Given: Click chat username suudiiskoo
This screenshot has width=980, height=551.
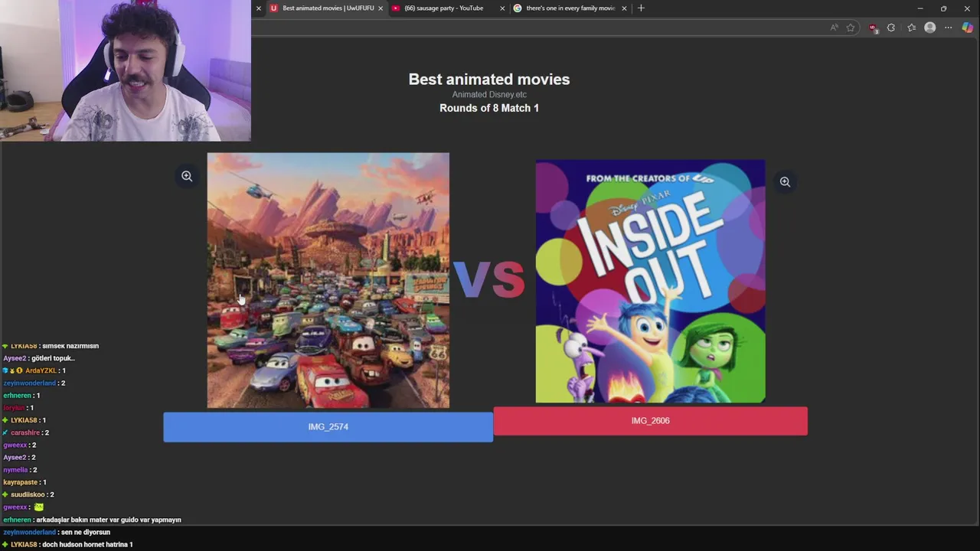Looking at the screenshot, I should click(x=28, y=494).
